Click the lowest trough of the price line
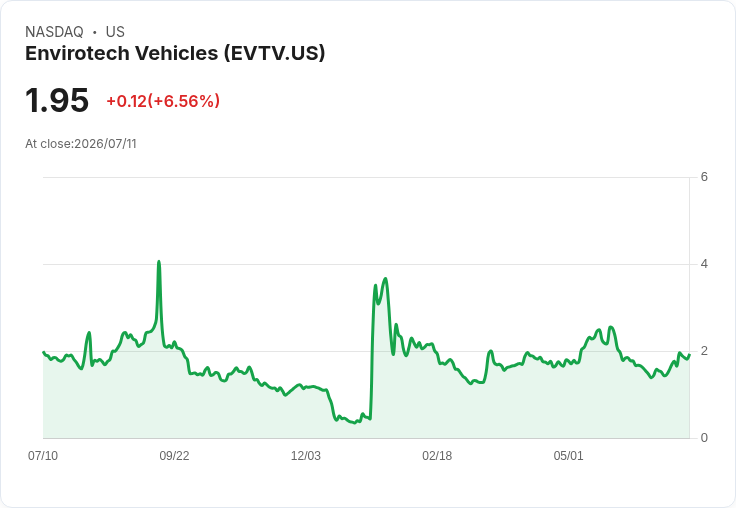This screenshot has width=736, height=508. 355,423
